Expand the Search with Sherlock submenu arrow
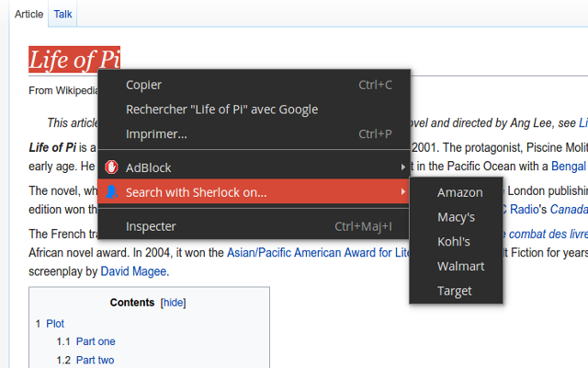The height and width of the screenshot is (368, 588). pos(402,192)
